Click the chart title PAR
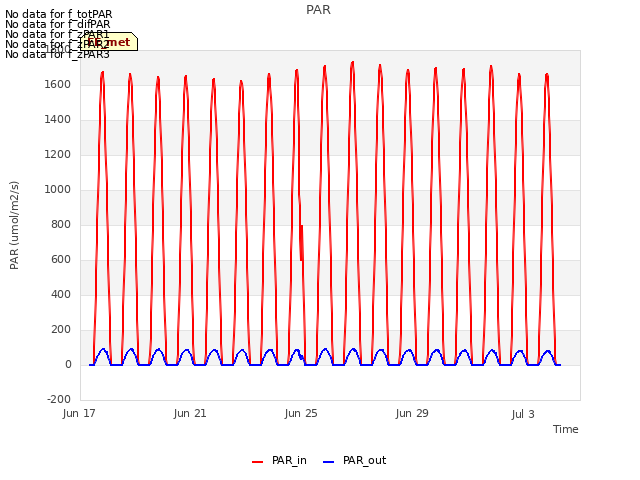Screen dimensions: 640x480 point(318,10)
